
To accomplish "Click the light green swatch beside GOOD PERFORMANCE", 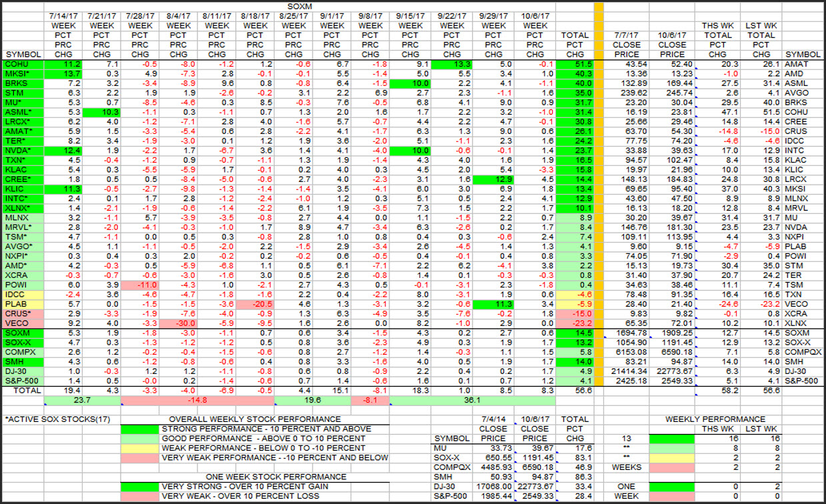I will click(141, 439).
